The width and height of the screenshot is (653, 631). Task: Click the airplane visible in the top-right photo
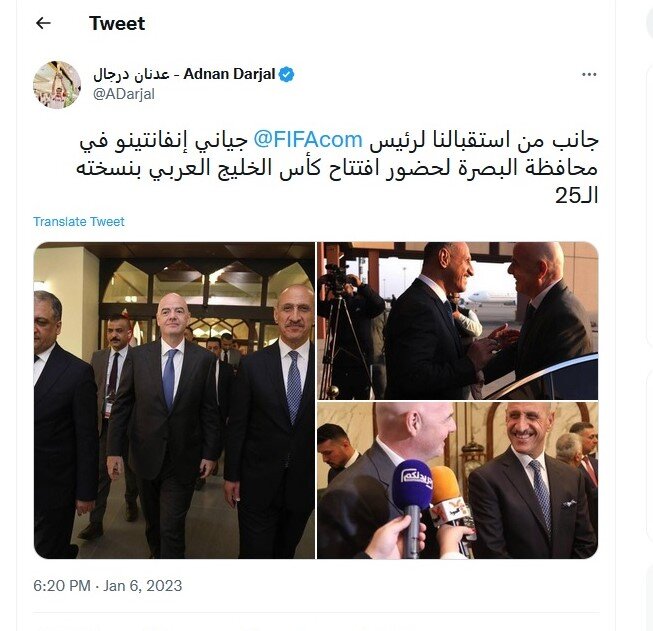pos(488,299)
